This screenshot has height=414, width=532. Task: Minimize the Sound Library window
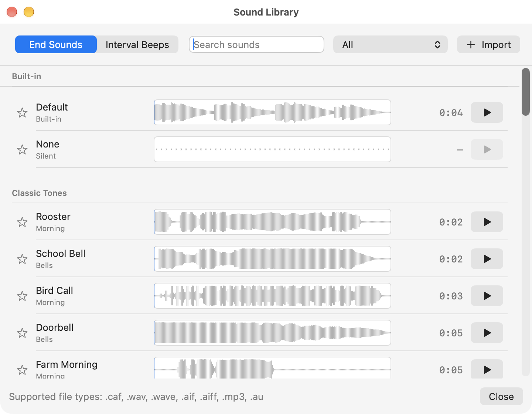point(29,12)
